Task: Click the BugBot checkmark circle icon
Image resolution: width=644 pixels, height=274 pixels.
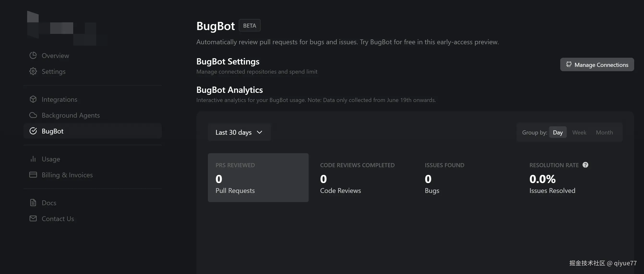Action: tap(33, 131)
